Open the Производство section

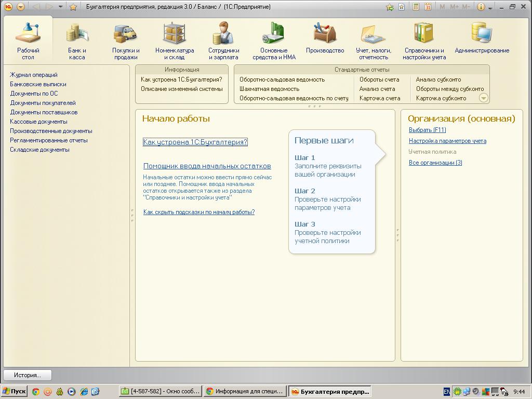click(325, 37)
